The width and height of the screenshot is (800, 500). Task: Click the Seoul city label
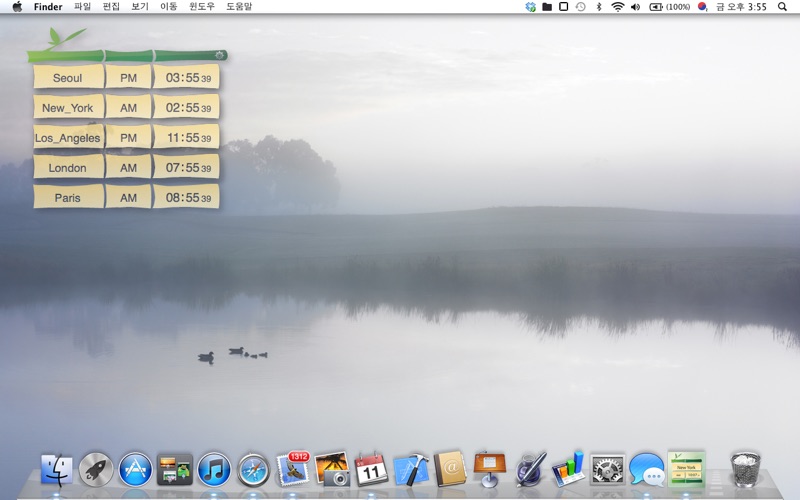pos(68,78)
